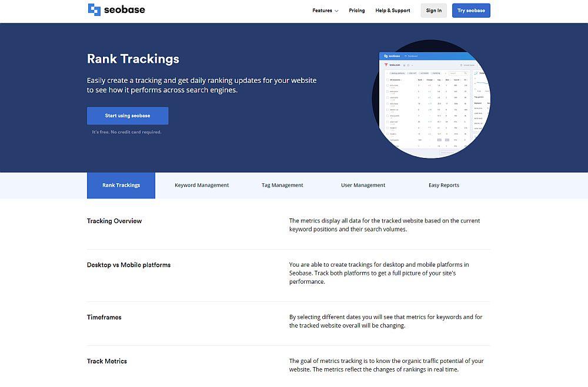This screenshot has height=387, width=588.
Task: Sort by the Rank column arrow in preview
Action: pos(423,80)
